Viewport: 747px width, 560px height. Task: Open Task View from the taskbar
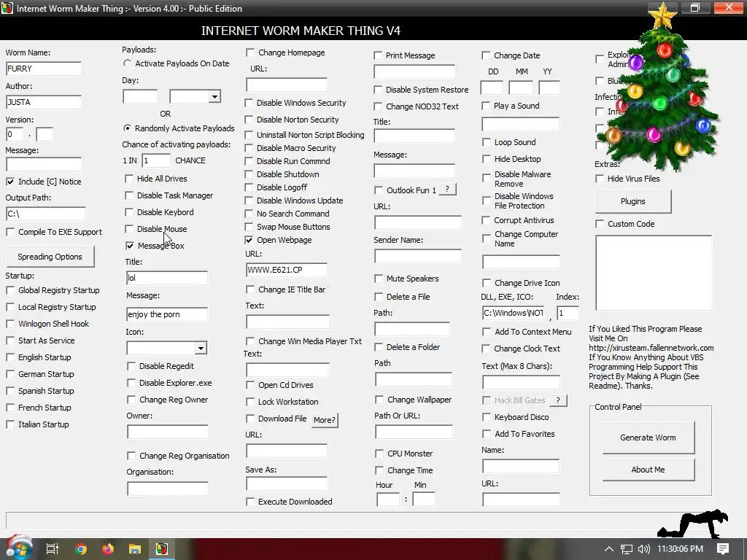[52, 549]
